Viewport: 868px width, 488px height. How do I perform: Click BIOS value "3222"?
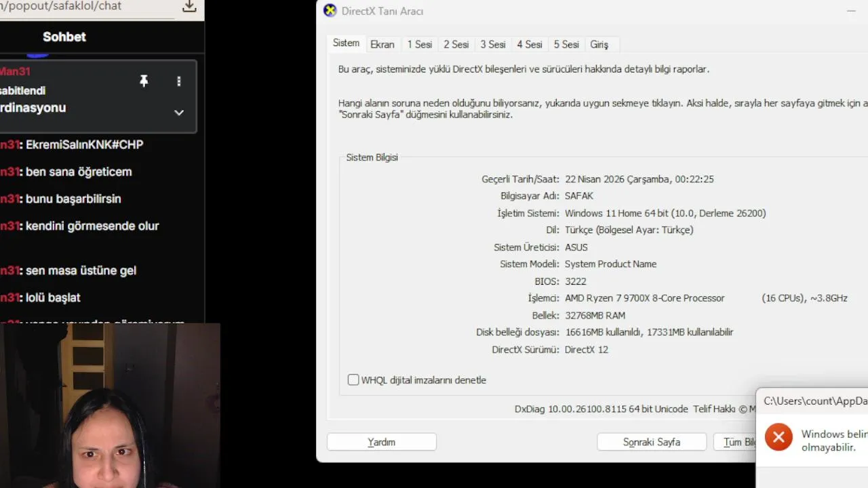click(576, 281)
